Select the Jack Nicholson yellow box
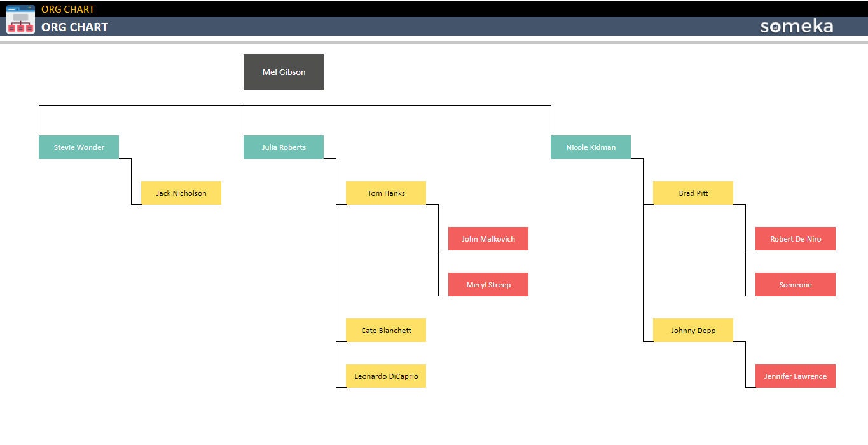This screenshot has width=868, height=445. tap(181, 193)
